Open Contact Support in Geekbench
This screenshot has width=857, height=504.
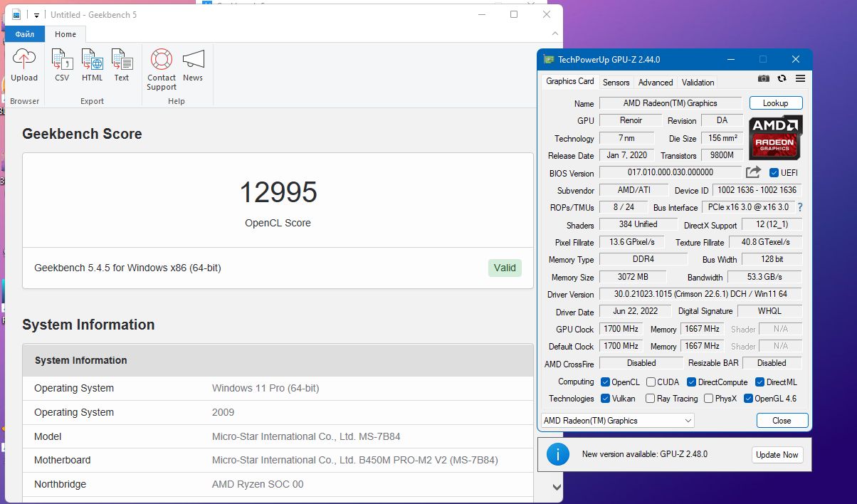(162, 60)
